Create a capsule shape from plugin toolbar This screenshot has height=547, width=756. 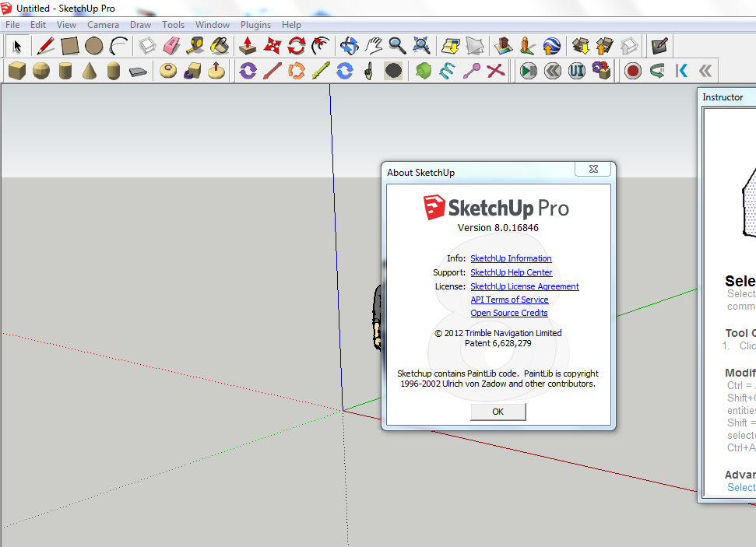pyautogui.click(x=114, y=72)
